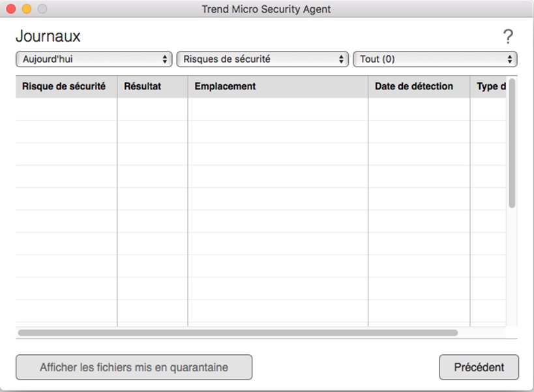Open the Tout (0) filter dropdown
Viewport: 534px width, 392px height.
[435, 59]
